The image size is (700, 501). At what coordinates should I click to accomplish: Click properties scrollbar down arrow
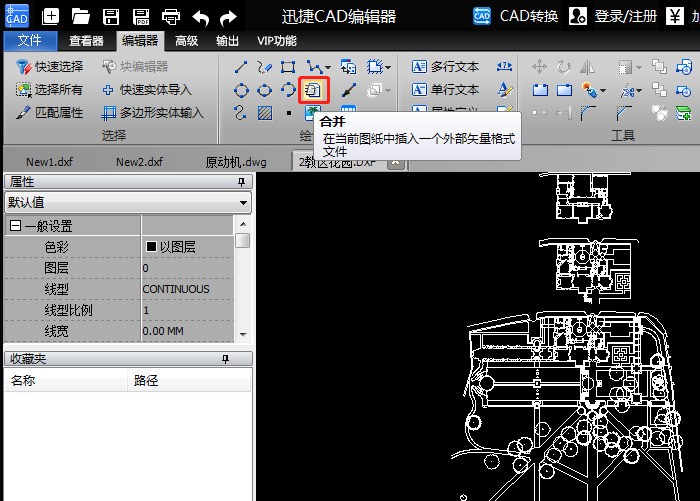(x=243, y=334)
